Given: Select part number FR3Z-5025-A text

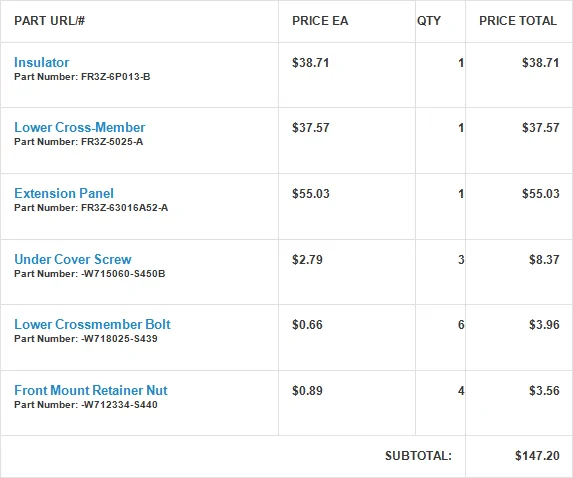Looking at the screenshot, I should 112,142.
